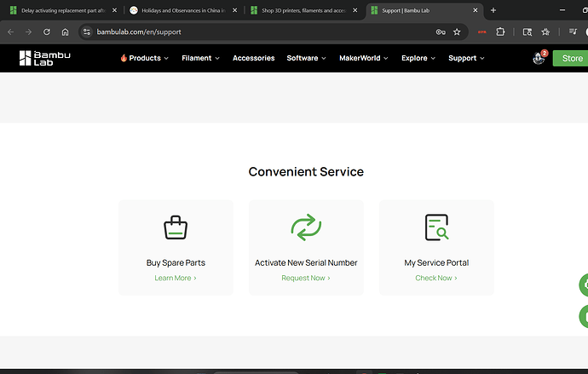
Task: Click the site information icon in address bar
Action: tap(87, 32)
